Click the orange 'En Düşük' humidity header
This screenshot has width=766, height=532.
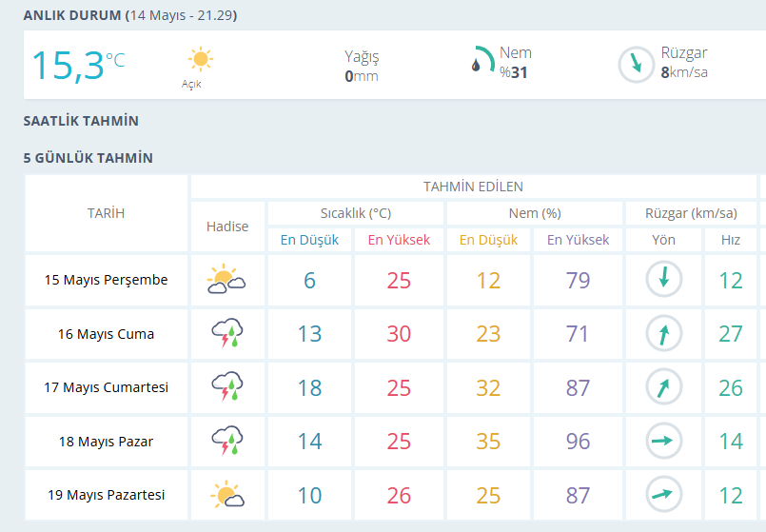coord(488,240)
